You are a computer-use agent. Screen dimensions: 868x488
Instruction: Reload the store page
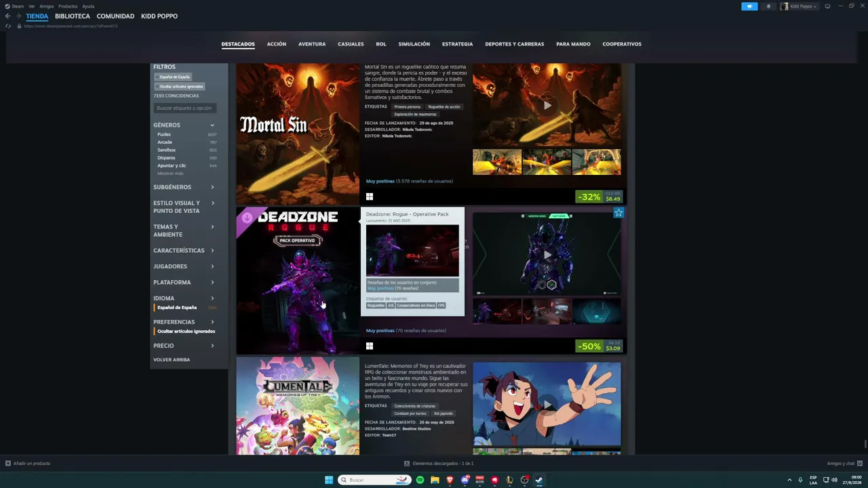tap(8, 26)
